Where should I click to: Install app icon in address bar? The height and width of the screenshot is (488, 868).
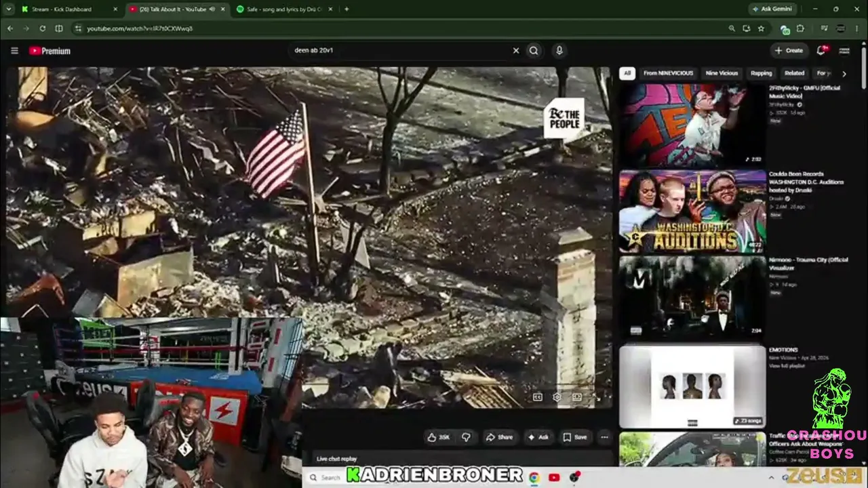coord(746,28)
